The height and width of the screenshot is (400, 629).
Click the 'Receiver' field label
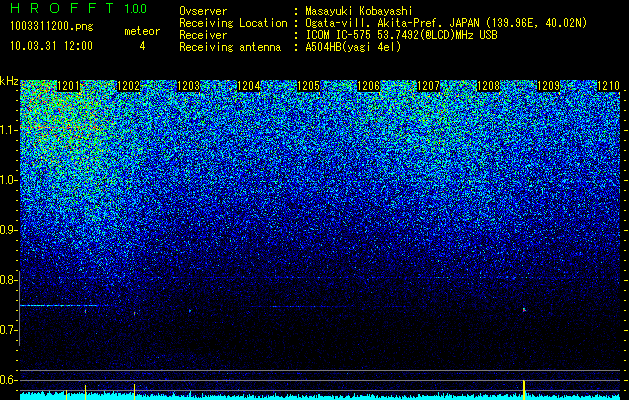pos(203,35)
